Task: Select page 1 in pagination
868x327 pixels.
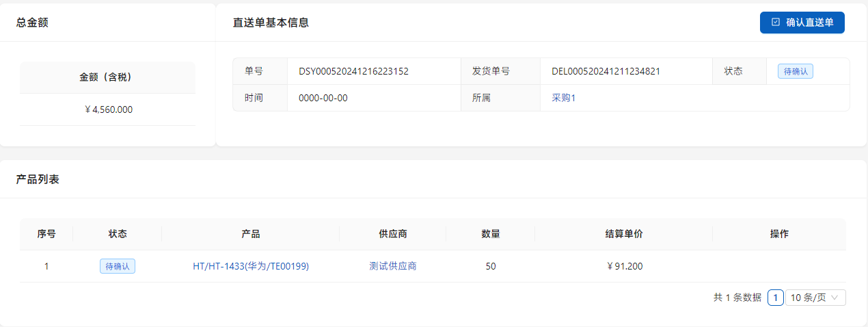Action: click(775, 298)
